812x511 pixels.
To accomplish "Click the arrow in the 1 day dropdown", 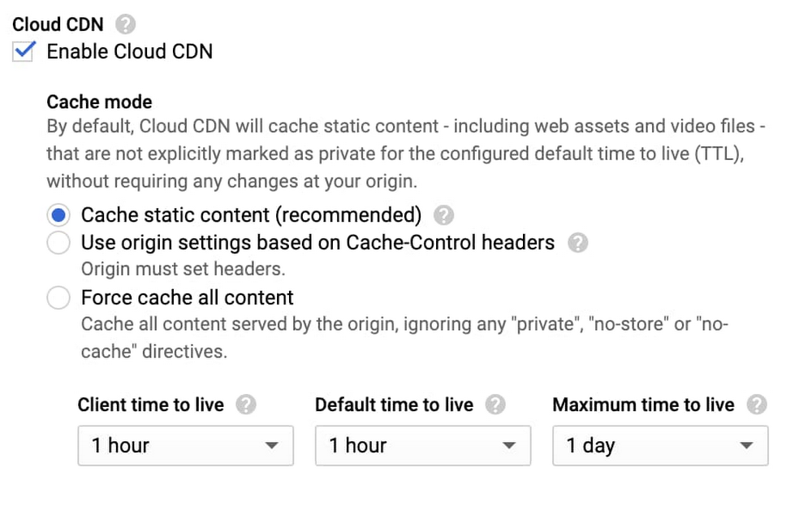I will click(746, 445).
